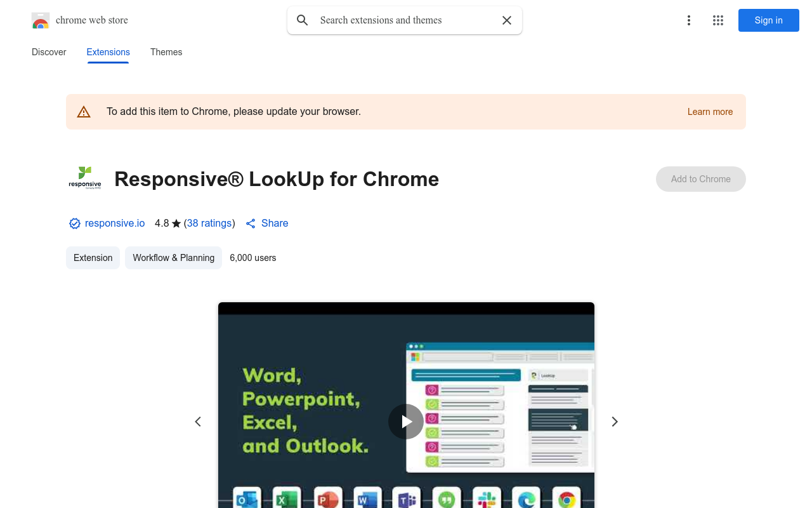
Task: Click the 4.8 star rating
Action: pyautogui.click(x=168, y=224)
